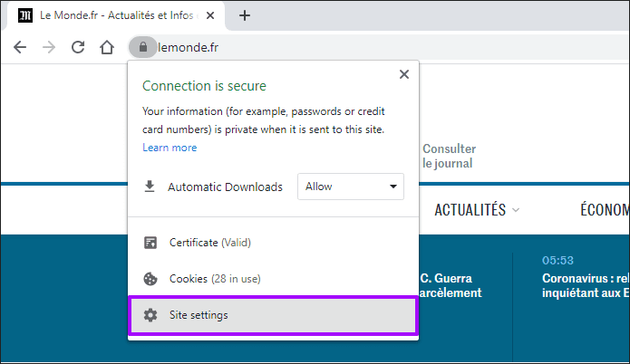The width and height of the screenshot is (630, 364).
Task: Click the 05:53 timestamp
Action: pos(557,261)
